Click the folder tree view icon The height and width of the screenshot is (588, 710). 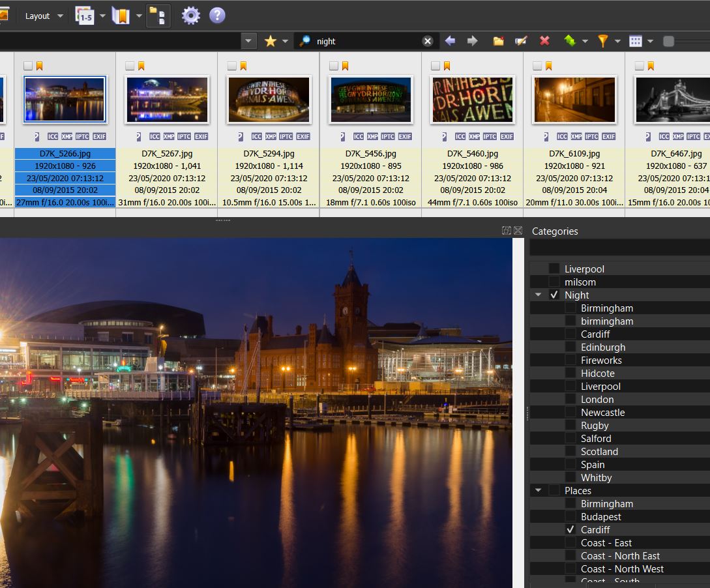tap(158, 16)
